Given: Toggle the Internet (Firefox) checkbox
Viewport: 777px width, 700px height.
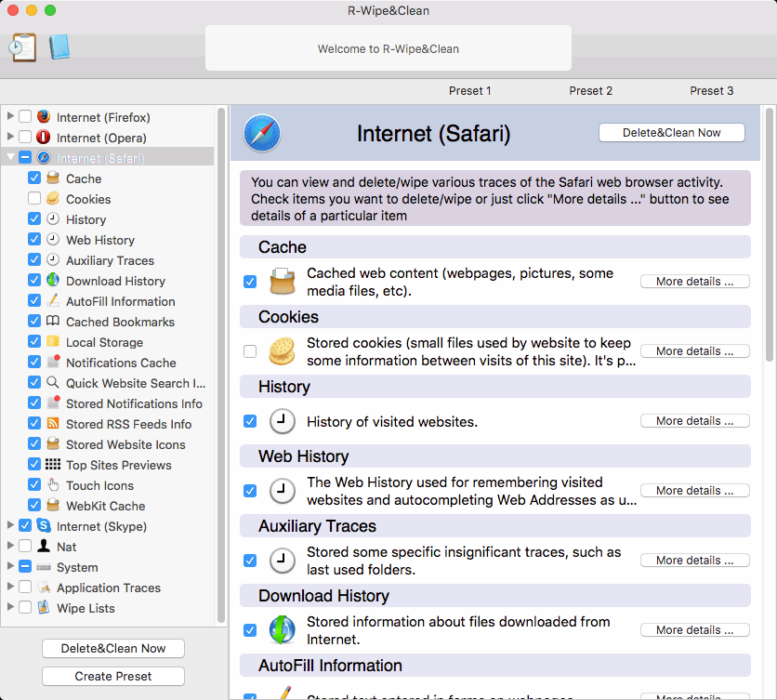Looking at the screenshot, I should (x=25, y=117).
